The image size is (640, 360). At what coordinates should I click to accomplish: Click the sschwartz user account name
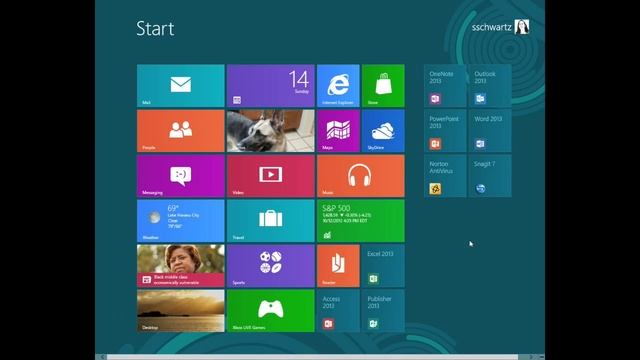coord(491,27)
